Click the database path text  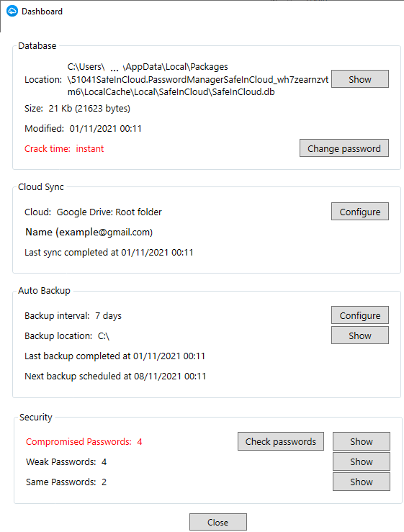tap(197, 79)
